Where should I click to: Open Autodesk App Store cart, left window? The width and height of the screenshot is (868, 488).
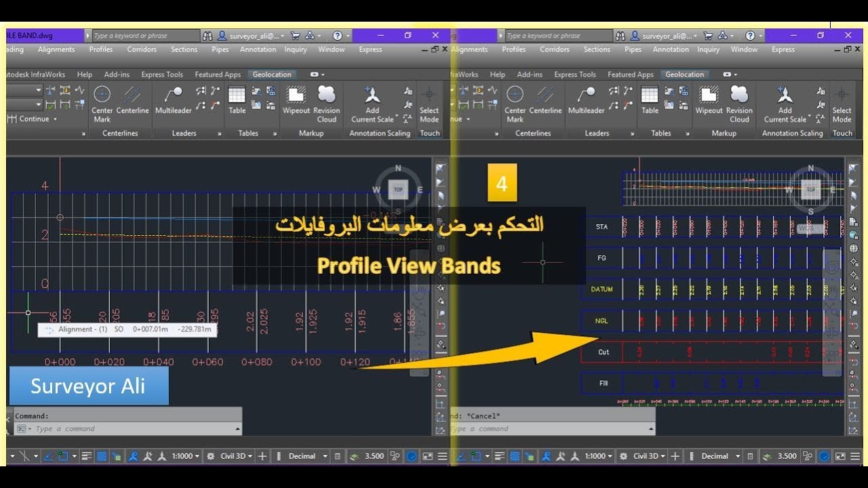295,35
